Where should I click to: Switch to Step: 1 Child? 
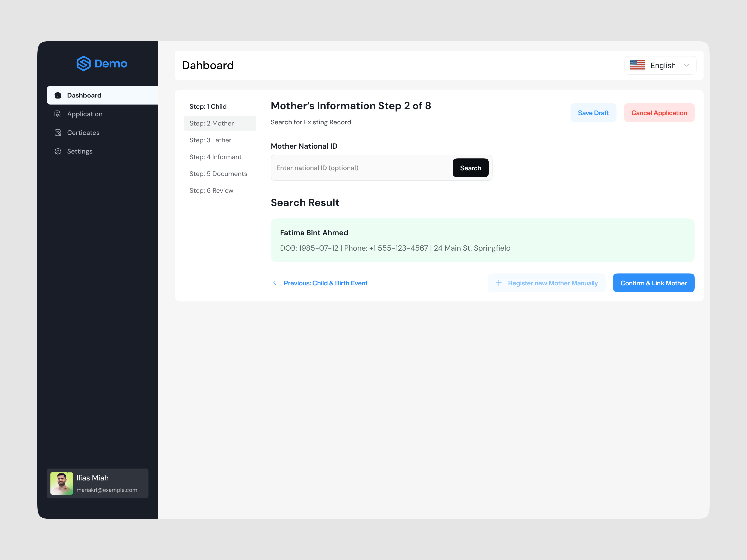click(208, 106)
